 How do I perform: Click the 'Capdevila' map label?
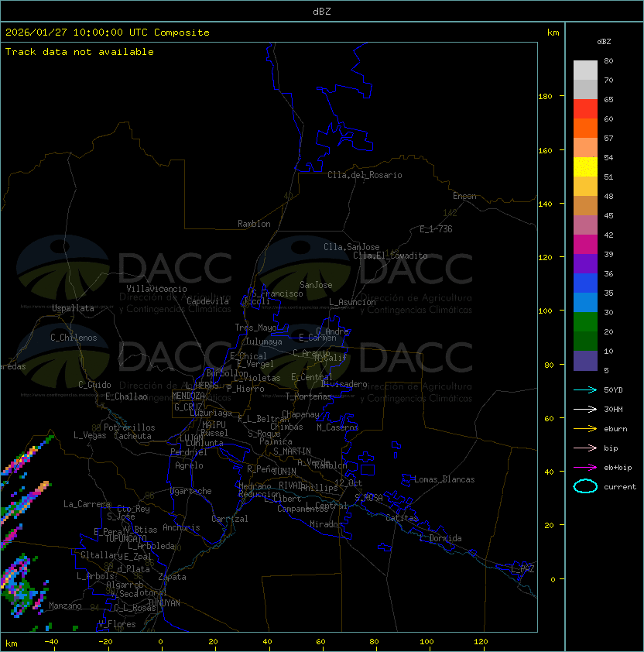click(x=207, y=301)
